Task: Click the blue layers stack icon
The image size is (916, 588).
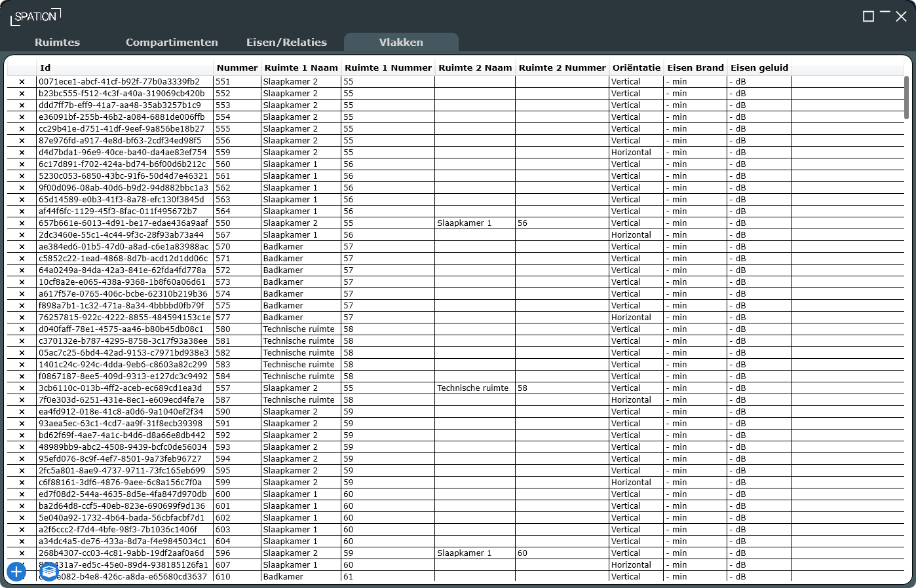Action: (x=49, y=572)
